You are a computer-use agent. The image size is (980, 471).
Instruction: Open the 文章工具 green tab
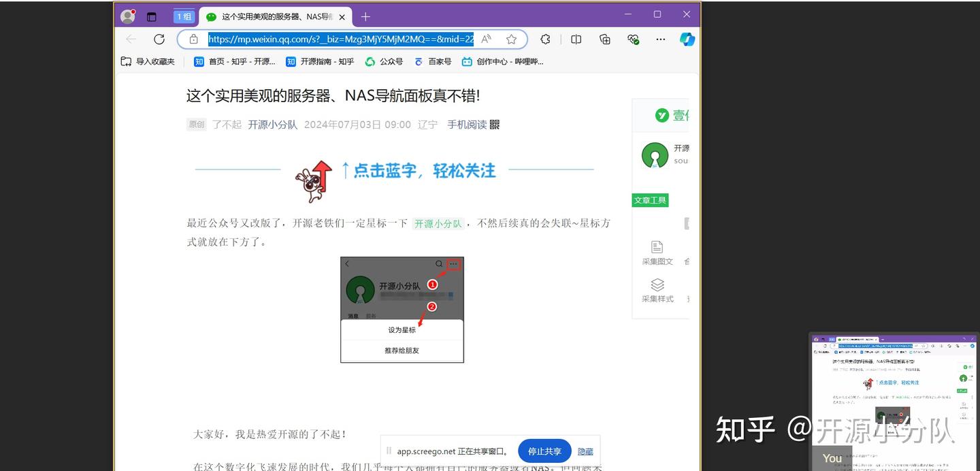tap(650, 200)
